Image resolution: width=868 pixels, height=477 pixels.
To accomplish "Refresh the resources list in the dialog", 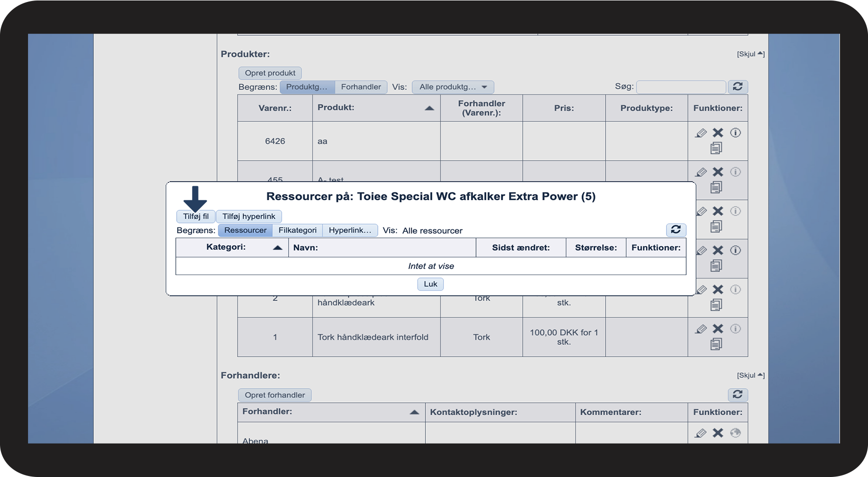I will [676, 230].
